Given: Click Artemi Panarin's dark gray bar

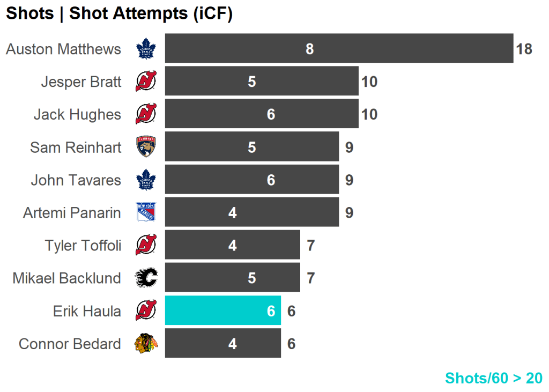Looking at the screenshot, I should click(x=251, y=212).
